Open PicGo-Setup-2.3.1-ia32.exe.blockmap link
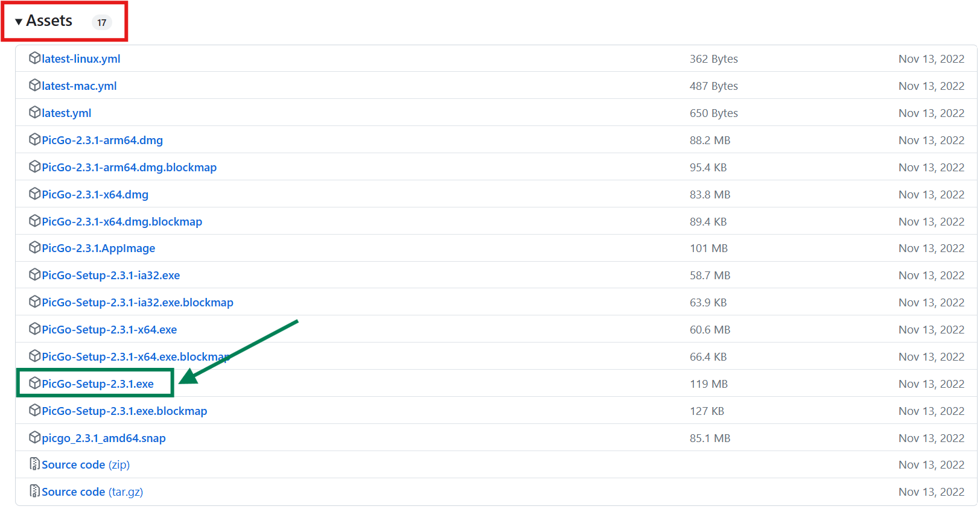This screenshot has width=980, height=509. pos(138,302)
